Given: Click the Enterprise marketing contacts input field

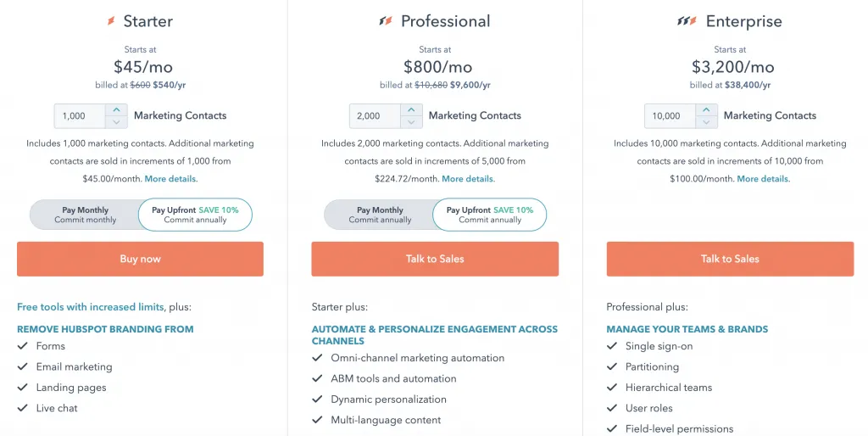Looking at the screenshot, I should (670, 116).
